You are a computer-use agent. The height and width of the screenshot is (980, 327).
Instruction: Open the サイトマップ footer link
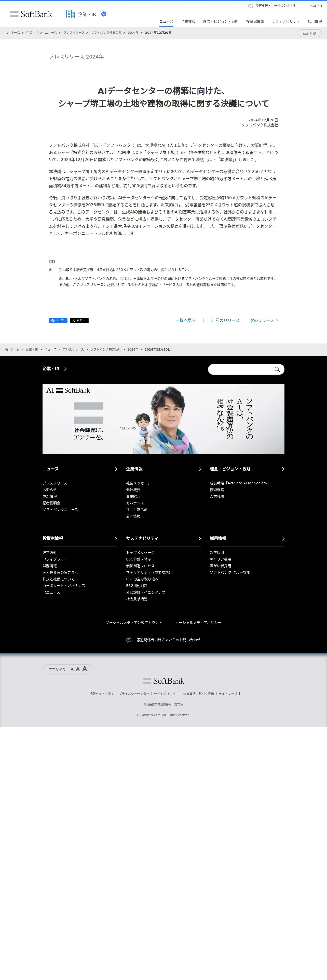pos(228,694)
